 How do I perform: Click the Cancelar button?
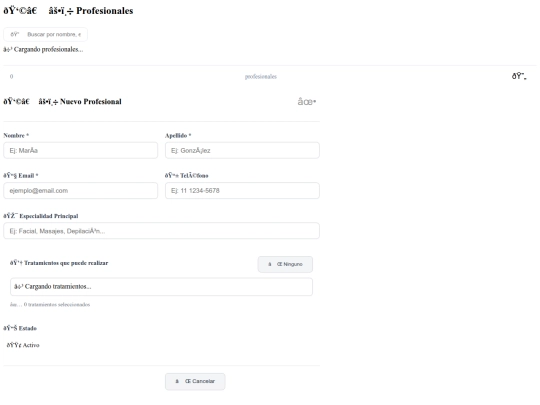195,381
